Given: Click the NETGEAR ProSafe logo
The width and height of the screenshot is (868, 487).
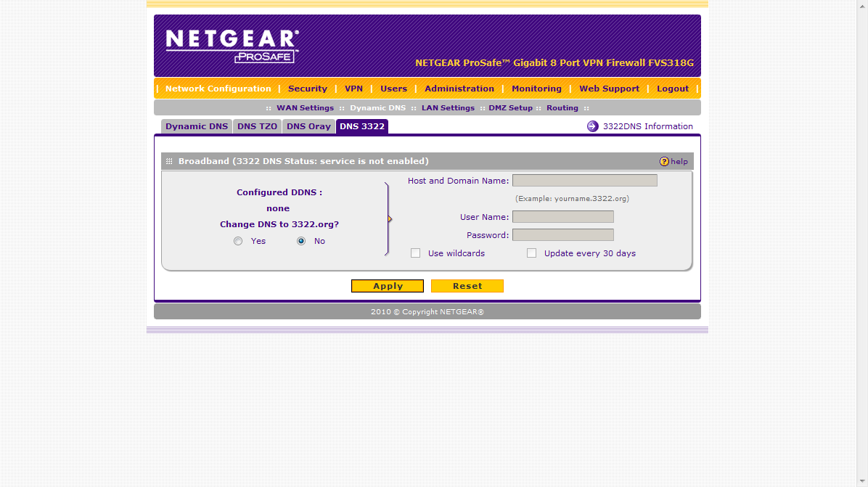Looking at the screenshot, I should tap(232, 46).
